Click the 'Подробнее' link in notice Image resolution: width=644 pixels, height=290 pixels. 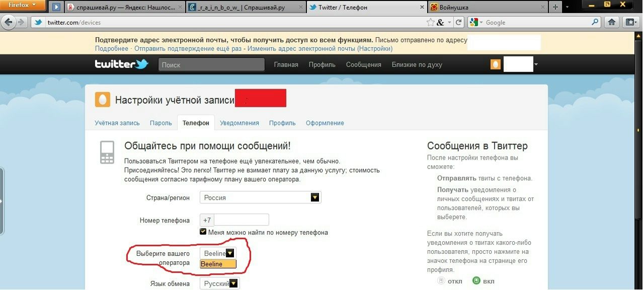112,48
